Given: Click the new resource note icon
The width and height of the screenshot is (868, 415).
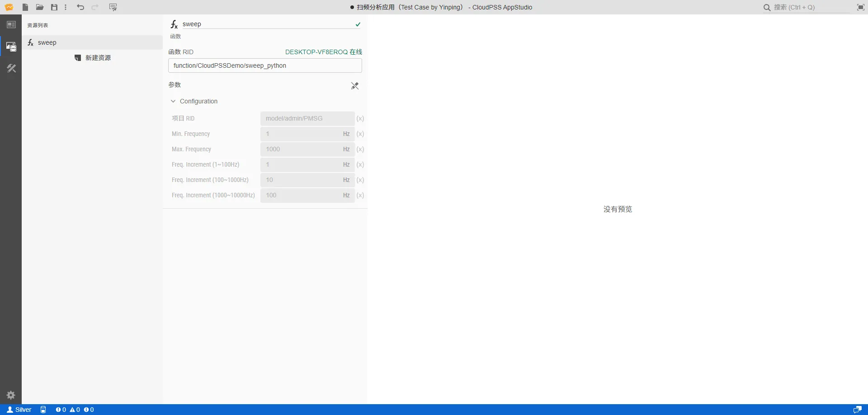Looking at the screenshot, I should [x=78, y=58].
